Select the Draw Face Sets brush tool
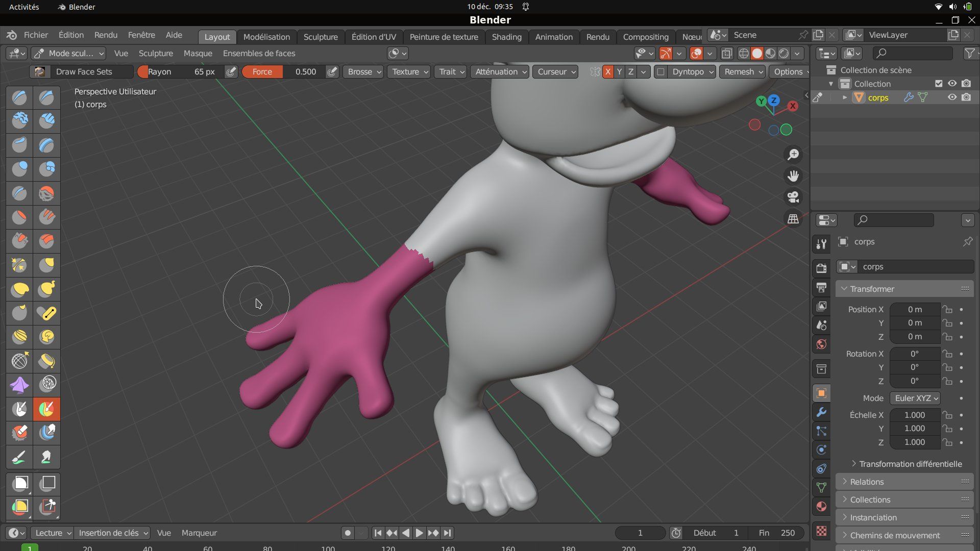 click(46, 409)
